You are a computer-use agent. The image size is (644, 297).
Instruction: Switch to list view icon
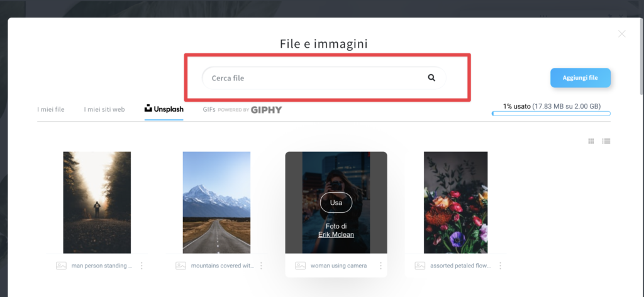[x=606, y=141]
